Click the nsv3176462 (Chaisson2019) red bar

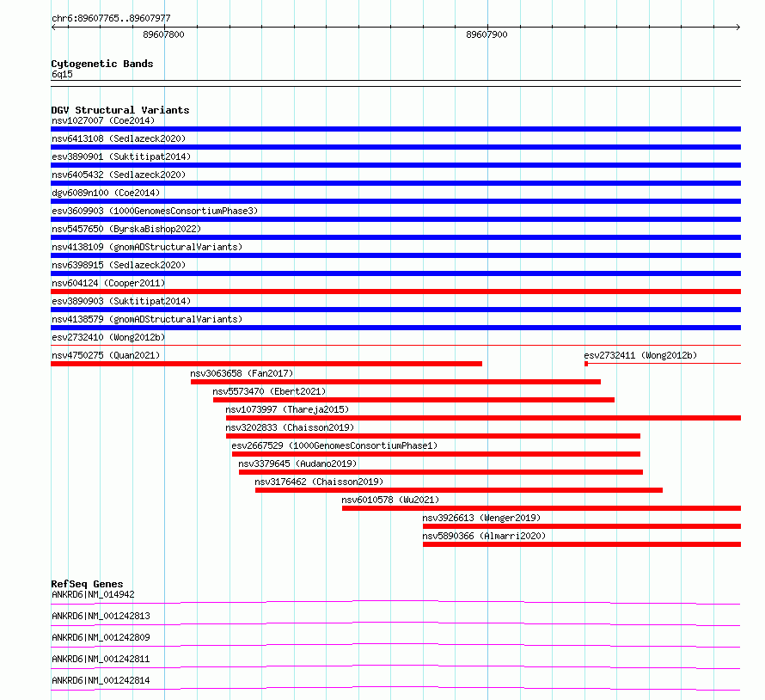click(x=459, y=490)
